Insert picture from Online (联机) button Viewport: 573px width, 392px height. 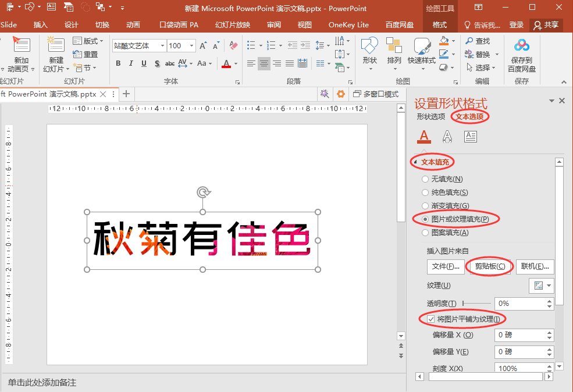coord(535,267)
